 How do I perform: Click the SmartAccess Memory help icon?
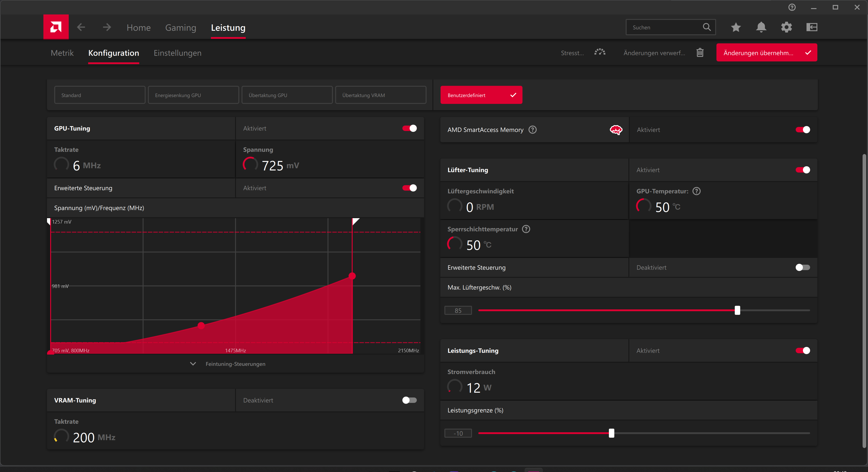pos(532,130)
